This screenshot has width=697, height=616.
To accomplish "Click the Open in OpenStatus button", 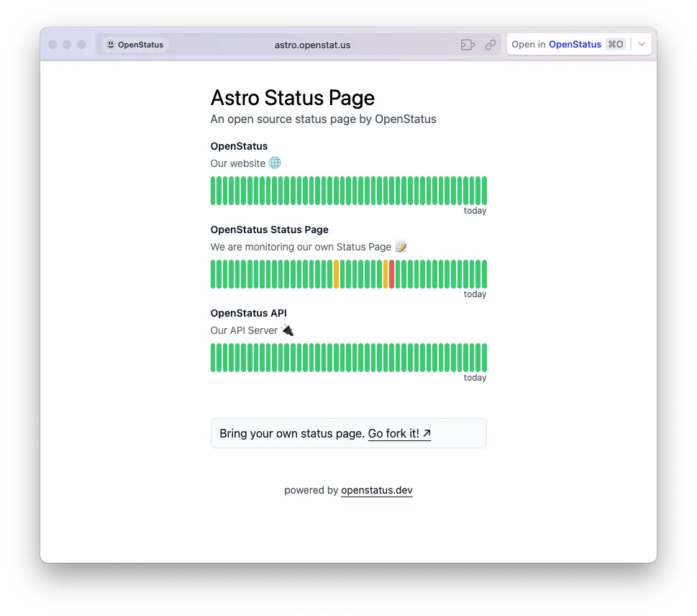I will (x=557, y=44).
